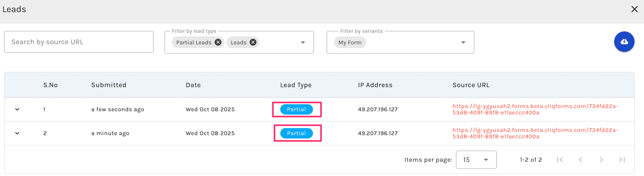Remove the Partial Leads filter chip
644x176 pixels.
[x=218, y=42]
